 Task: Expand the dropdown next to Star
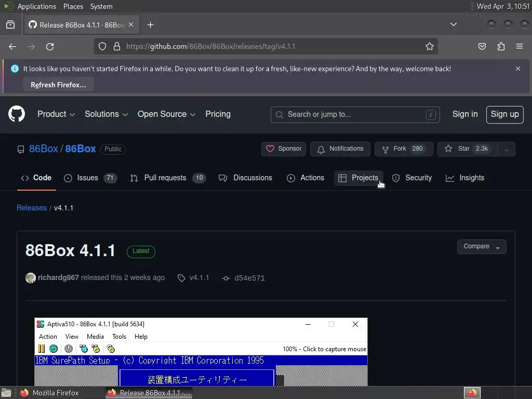pyautogui.click(x=507, y=149)
